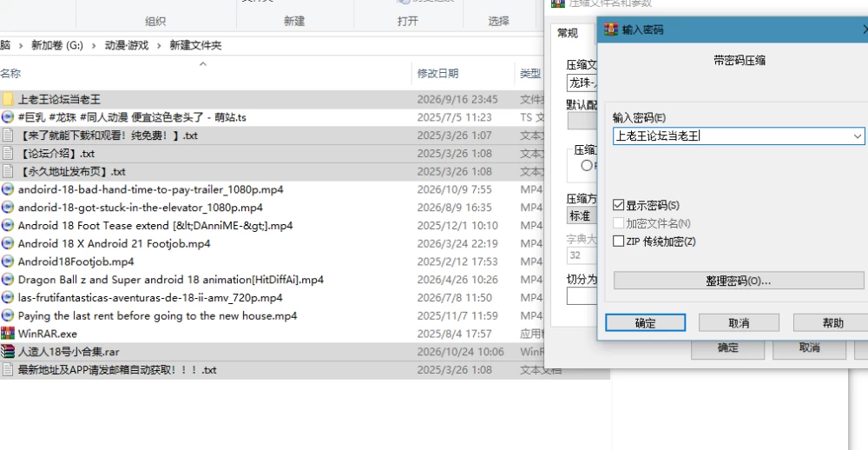Select the file 【论坛介绍】.txt

coord(56,154)
